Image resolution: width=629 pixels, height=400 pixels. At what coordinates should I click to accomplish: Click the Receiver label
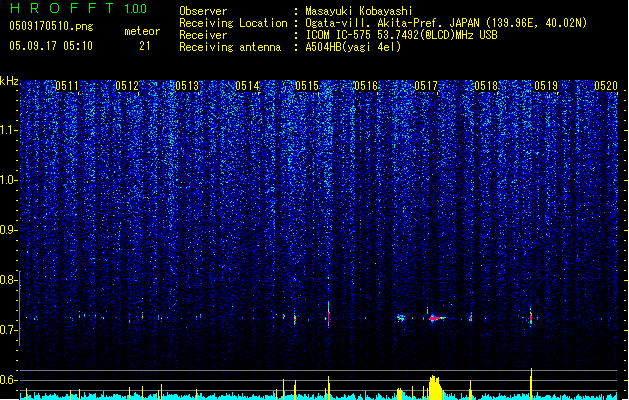point(203,35)
